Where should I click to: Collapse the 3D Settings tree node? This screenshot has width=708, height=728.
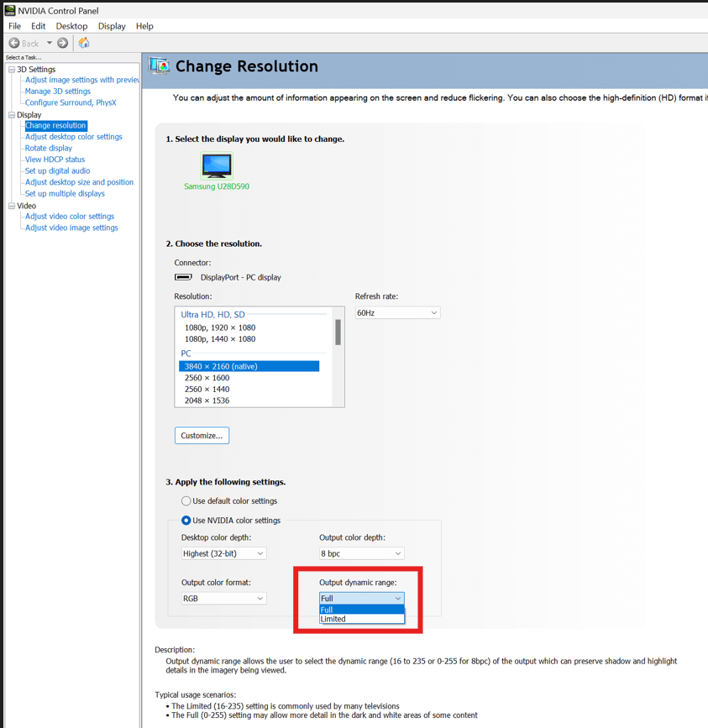click(x=12, y=69)
